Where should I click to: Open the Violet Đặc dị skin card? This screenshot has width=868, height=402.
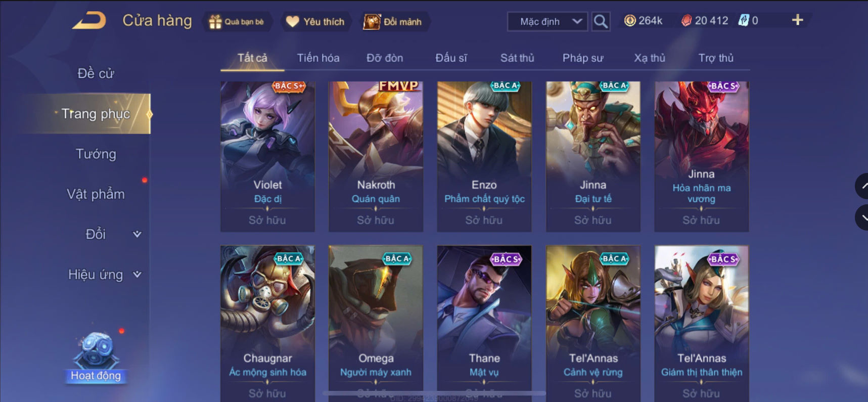click(267, 156)
